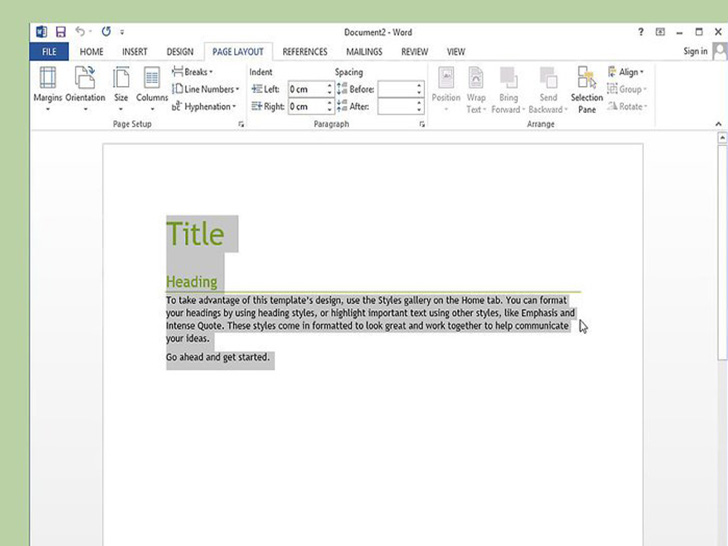728x546 pixels.
Task: Click the Undo arrow icon
Action: click(x=80, y=32)
